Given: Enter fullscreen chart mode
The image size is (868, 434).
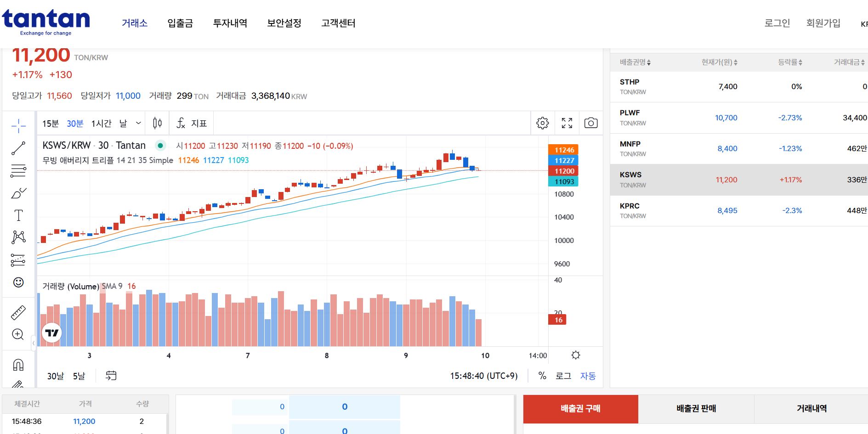Looking at the screenshot, I should tap(567, 123).
